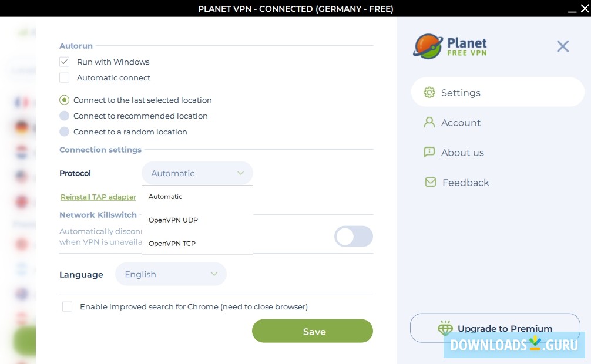
Task: Choose OpenVPN TCP from the protocol list
Action: (x=172, y=244)
